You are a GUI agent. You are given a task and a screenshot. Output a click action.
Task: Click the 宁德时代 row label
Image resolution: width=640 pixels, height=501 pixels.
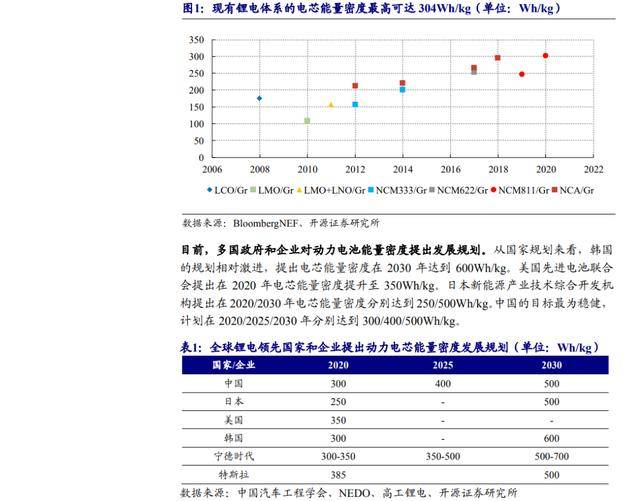pos(233,456)
